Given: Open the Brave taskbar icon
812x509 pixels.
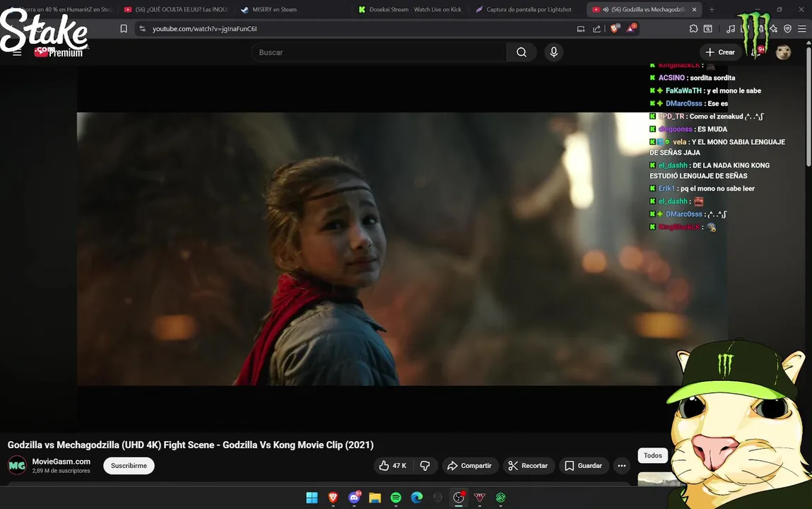Looking at the screenshot, I should pyautogui.click(x=333, y=498).
